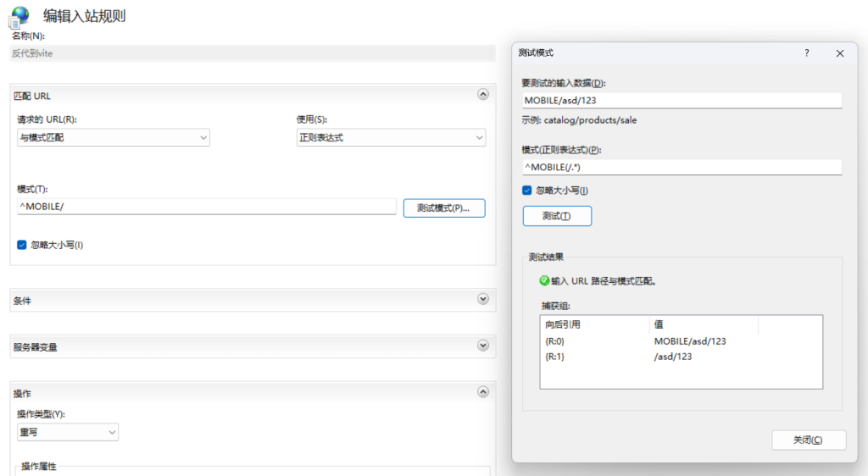Close the 测试模式 dialog with X
This screenshot has width=868, height=476.
(x=839, y=53)
